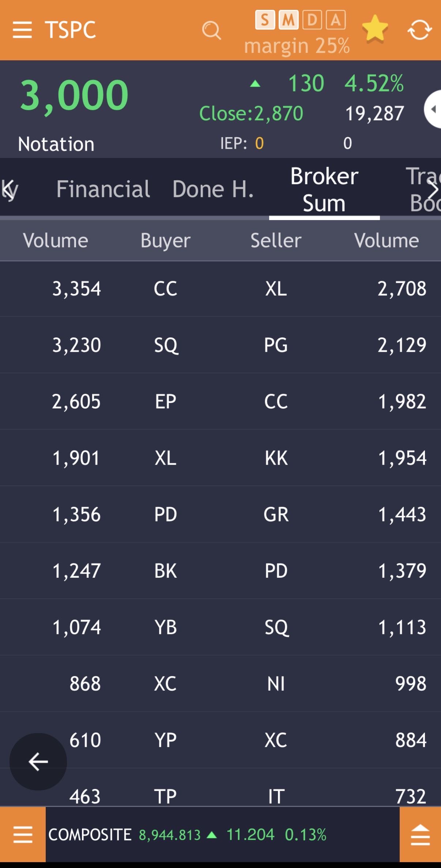Tap the S notation badge
Image resolution: width=441 pixels, height=868 pixels.
pyautogui.click(x=265, y=20)
